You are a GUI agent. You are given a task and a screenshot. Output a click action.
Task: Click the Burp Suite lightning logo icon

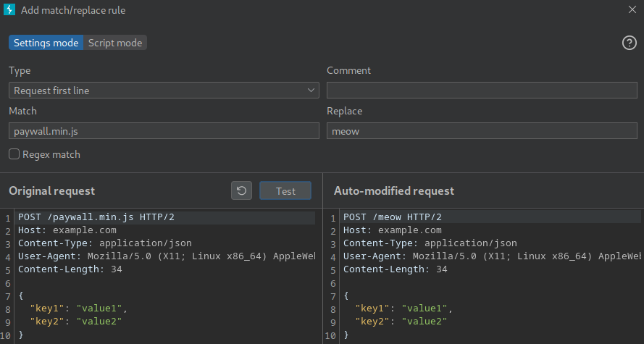[x=9, y=10]
